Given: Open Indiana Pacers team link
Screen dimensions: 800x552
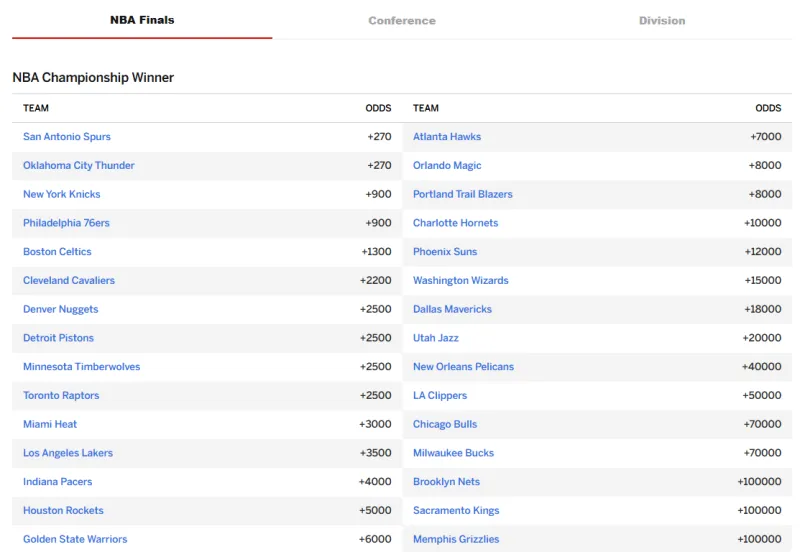Looking at the screenshot, I should click(x=58, y=482).
